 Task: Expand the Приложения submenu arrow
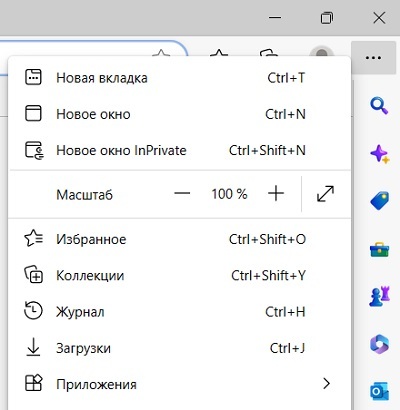pos(326,384)
